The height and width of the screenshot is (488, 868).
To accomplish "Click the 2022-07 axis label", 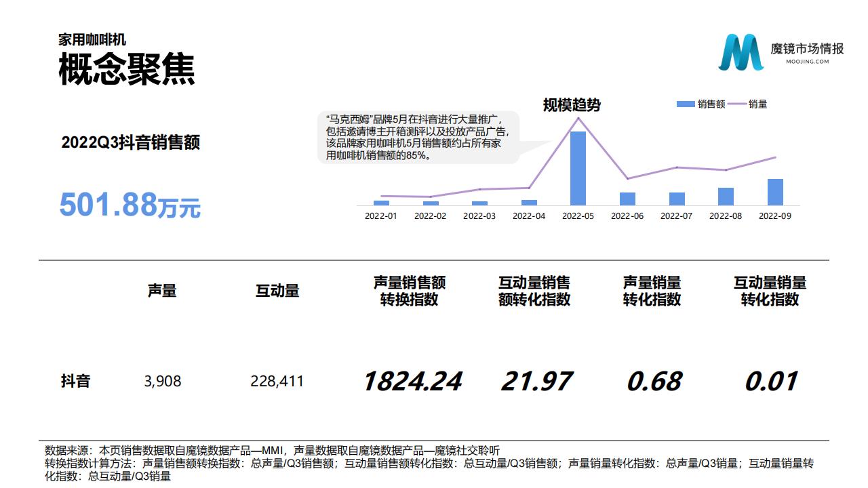I will [677, 216].
